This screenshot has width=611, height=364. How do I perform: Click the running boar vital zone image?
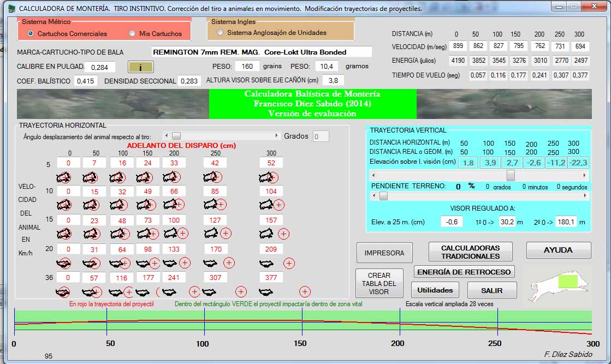(558, 284)
